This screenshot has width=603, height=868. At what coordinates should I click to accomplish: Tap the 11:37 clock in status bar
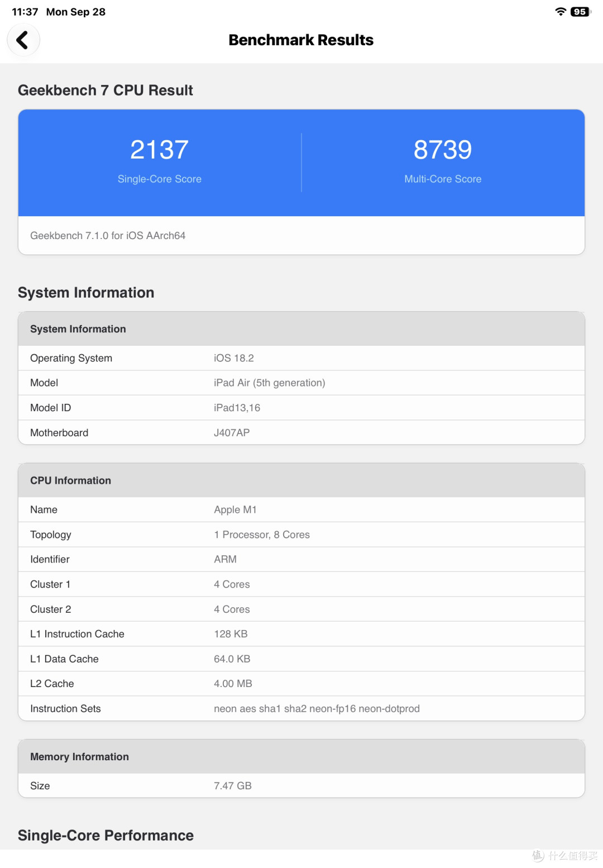25,12
